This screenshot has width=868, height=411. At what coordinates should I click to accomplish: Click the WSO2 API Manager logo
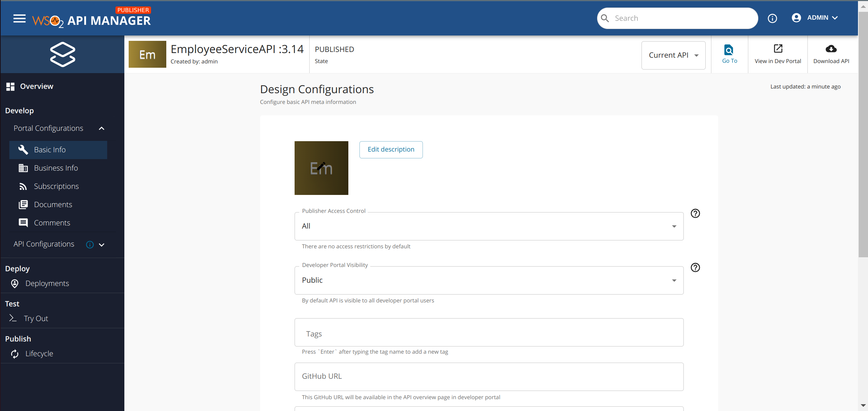[x=91, y=18]
